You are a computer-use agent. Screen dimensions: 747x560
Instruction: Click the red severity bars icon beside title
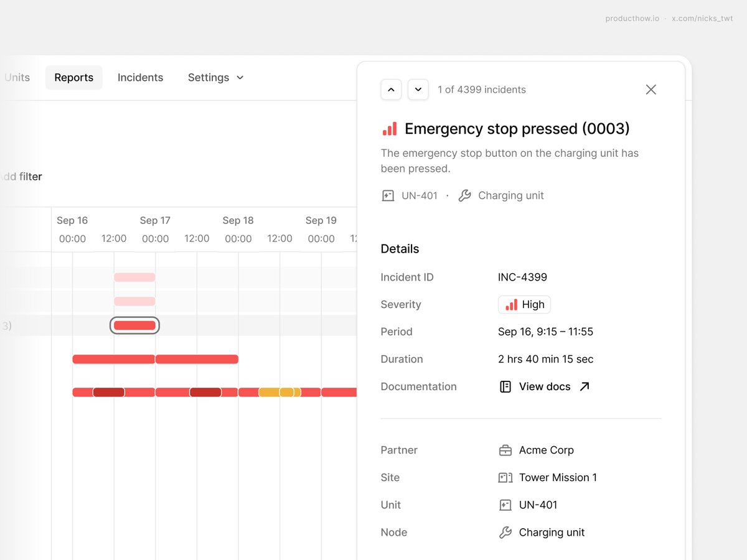click(390, 129)
